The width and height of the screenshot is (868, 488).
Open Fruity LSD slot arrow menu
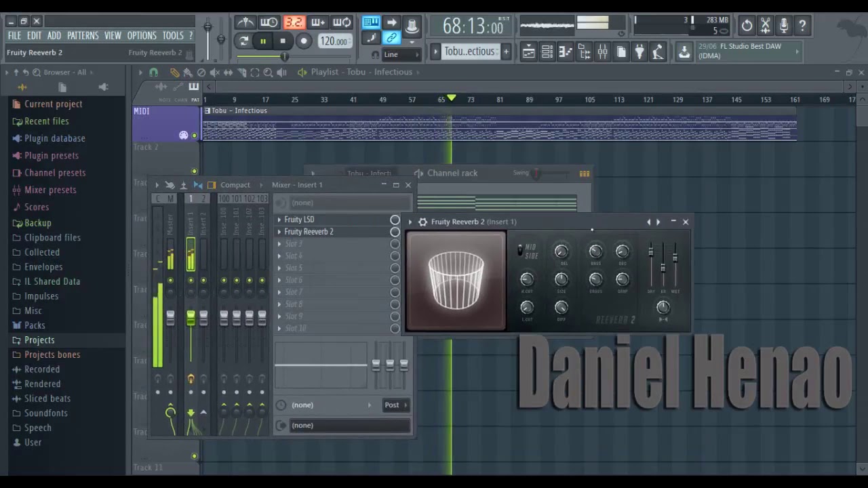point(279,220)
